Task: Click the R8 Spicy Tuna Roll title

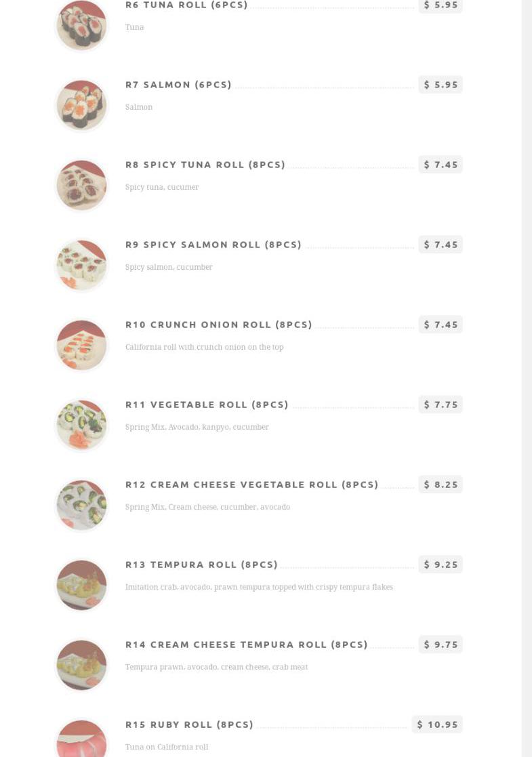Action: pyautogui.click(x=205, y=165)
